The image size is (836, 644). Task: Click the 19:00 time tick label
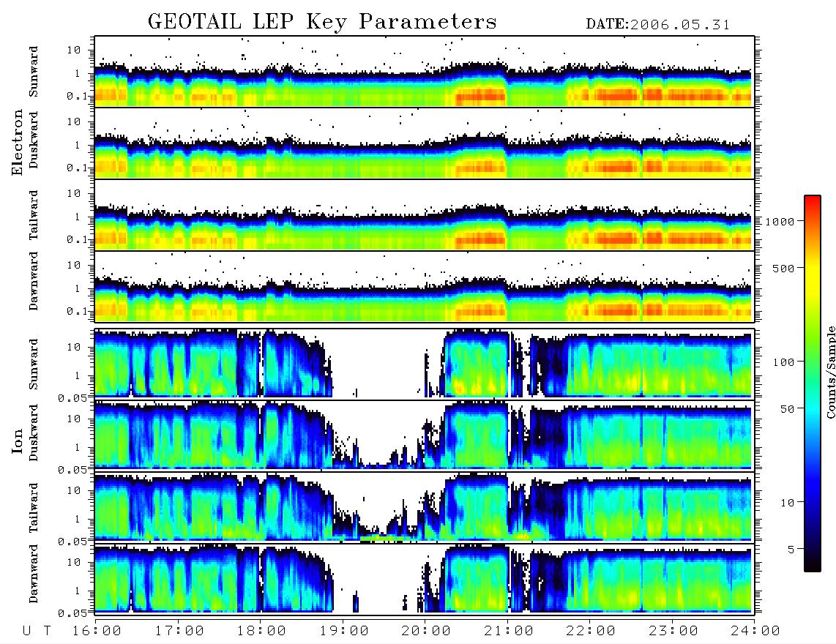tap(344, 631)
